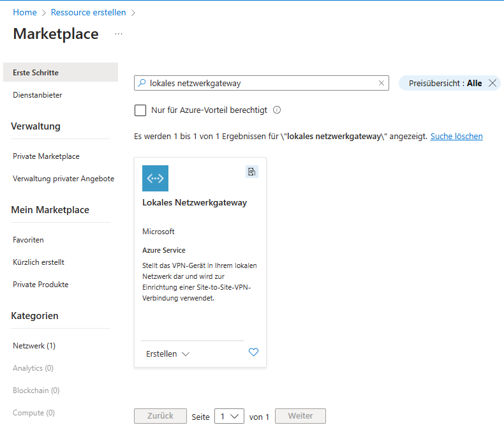The height and width of the screenshot is (432, 504).
Task: Click the magnifier icon in search box
Action: click(x=142, y=83)
